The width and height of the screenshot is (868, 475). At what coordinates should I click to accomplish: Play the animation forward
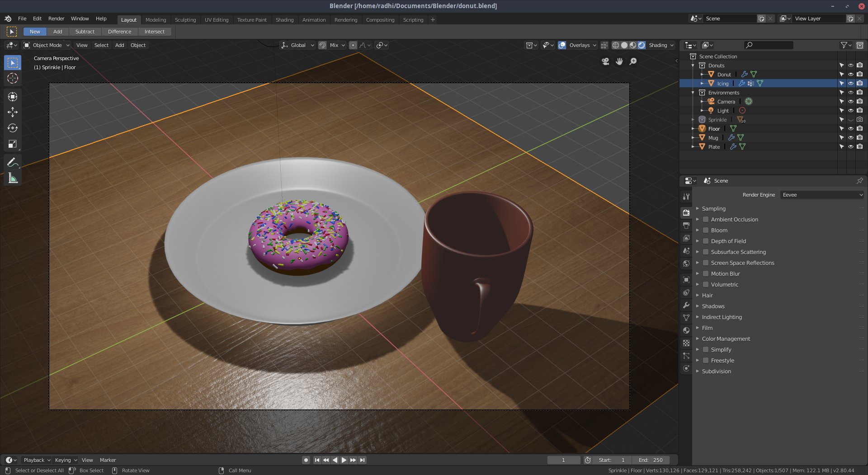coord(344,460)
